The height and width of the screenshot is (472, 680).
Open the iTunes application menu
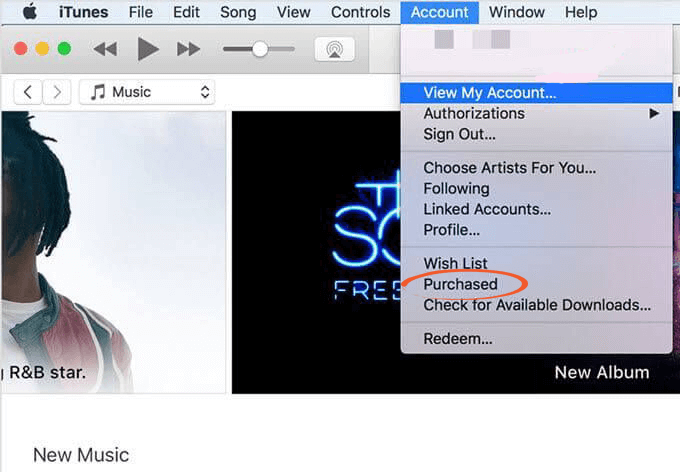(x=84, y=12)
